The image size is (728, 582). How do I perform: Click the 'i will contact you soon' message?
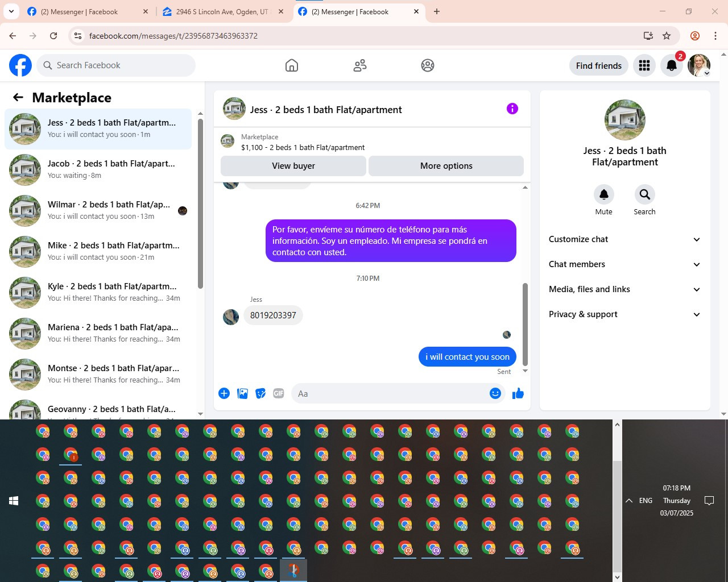[468, 357]
